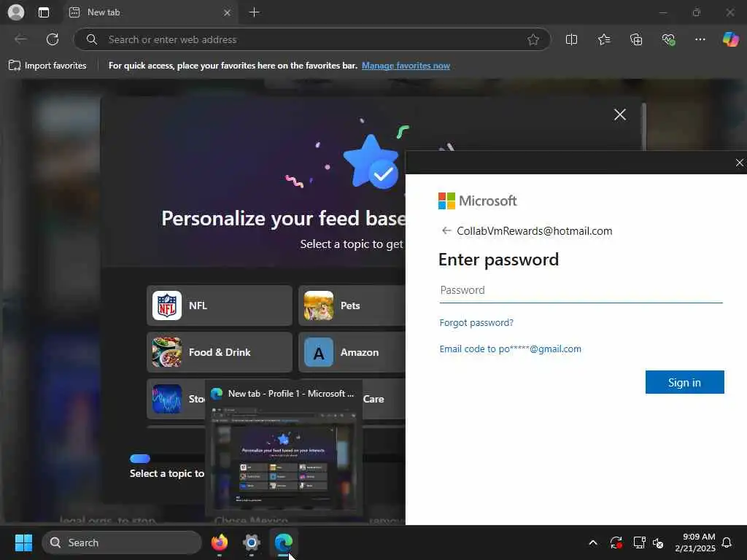Click the taskbar Search box
Screen dimensions: 747x560
[122, 542]
